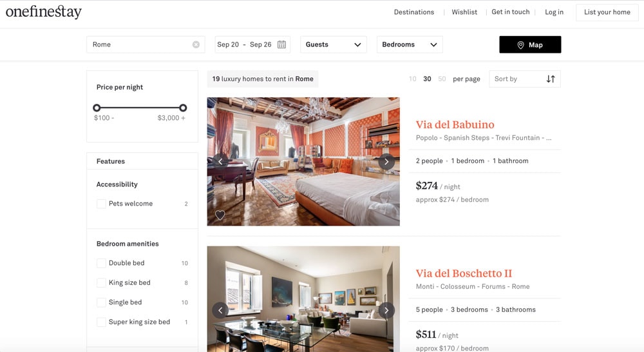
Task: Click '19 luxury homes to rent in Rome'
Action: 263,79
